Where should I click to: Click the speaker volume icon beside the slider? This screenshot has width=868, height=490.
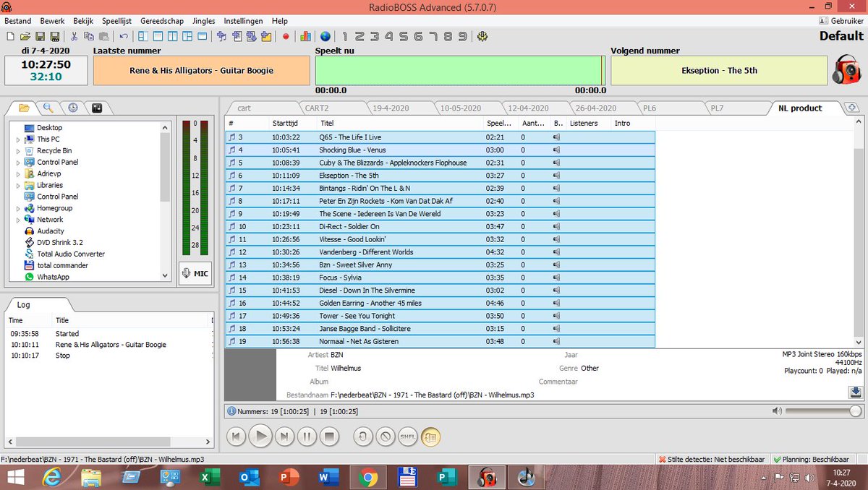776,411
